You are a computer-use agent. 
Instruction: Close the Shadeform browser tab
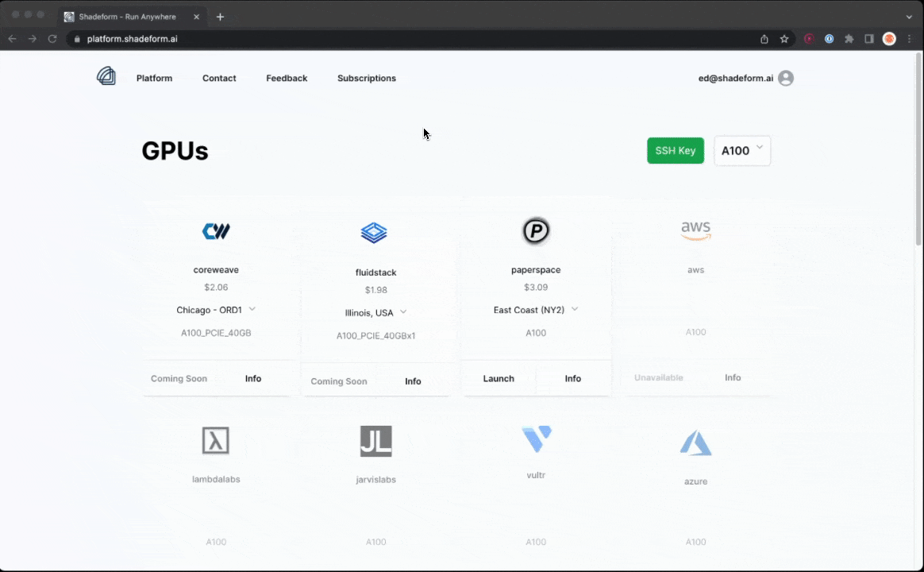tap(196, 17)
